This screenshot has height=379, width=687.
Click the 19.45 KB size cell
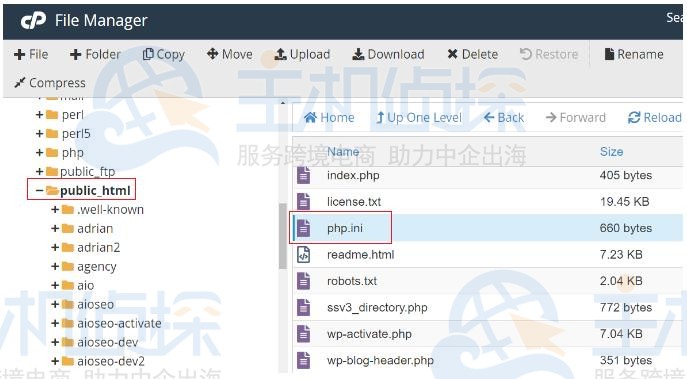[624, 202]
